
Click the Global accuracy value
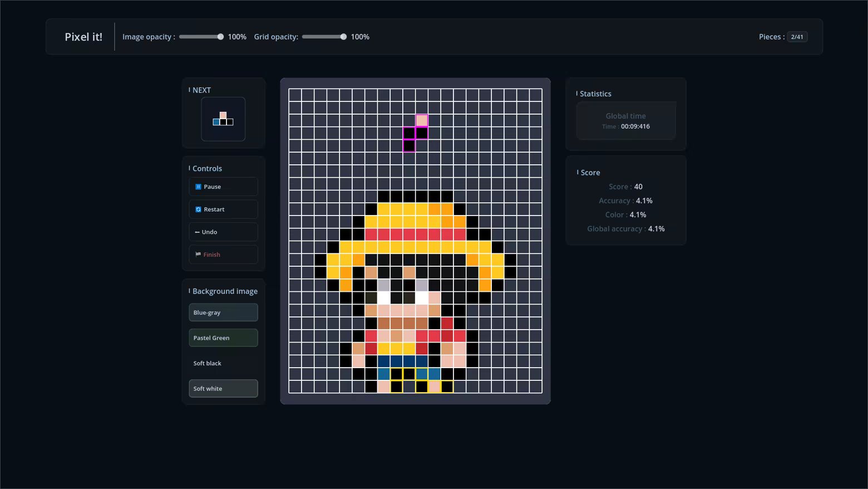[656, 229]
